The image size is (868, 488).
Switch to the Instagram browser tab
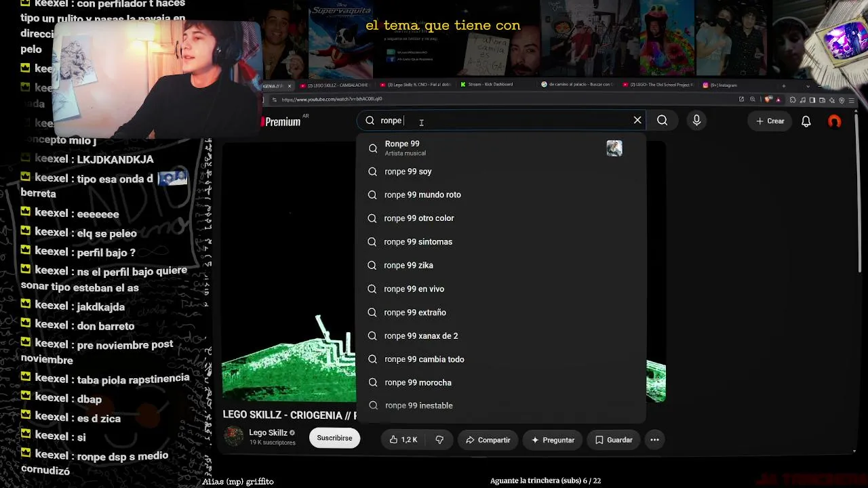(720, 85)
